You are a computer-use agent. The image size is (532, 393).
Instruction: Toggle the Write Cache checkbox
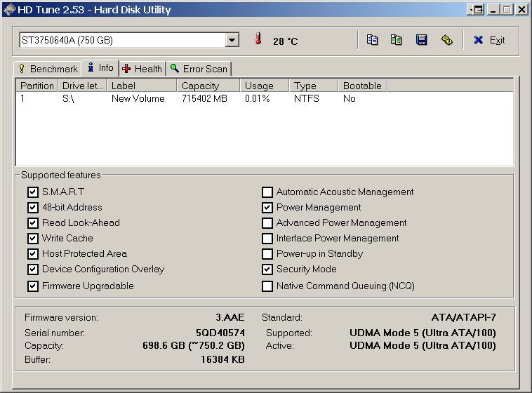pos(32,239)
